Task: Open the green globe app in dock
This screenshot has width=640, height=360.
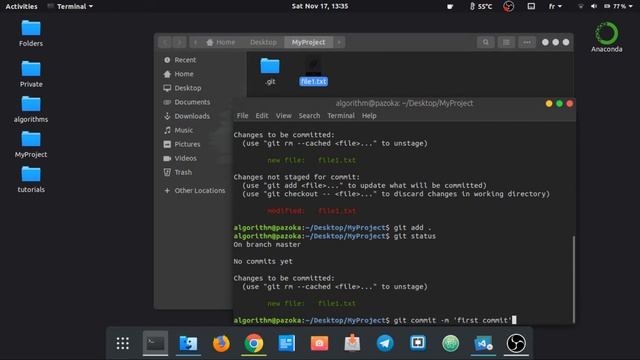Action: click(450, 343)
